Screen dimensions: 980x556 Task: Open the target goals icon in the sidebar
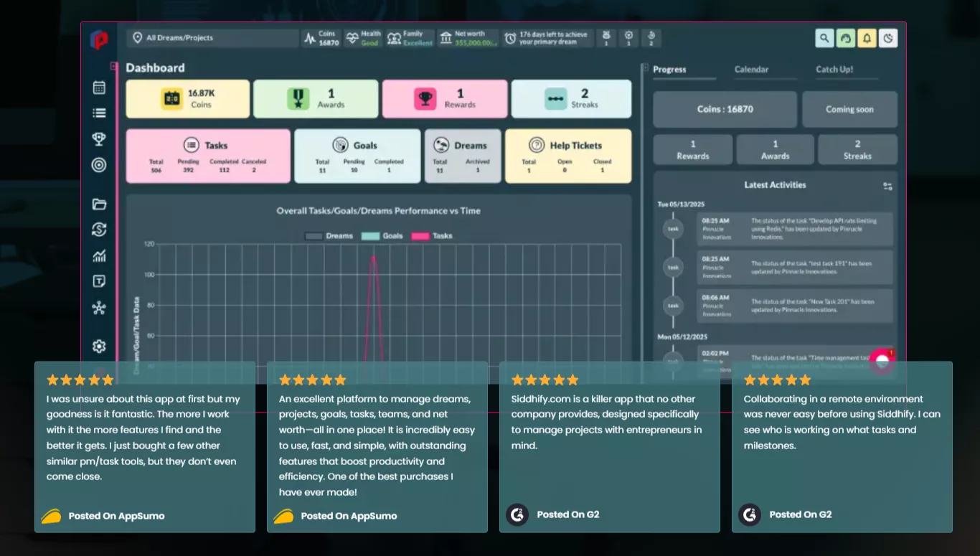[x=99, y=165]
